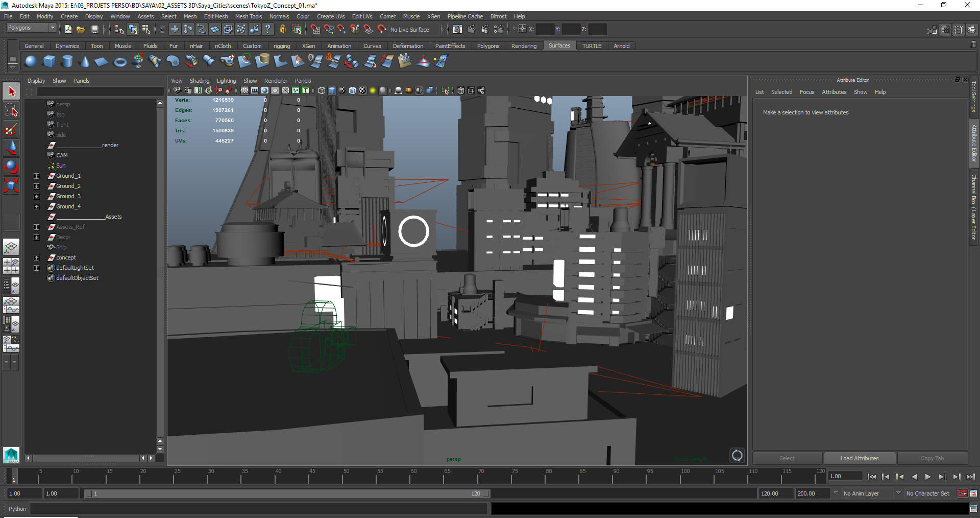This screenshot has height=518, width=980.
Task: Open the Mesh menu
Action: coord(190,16)
